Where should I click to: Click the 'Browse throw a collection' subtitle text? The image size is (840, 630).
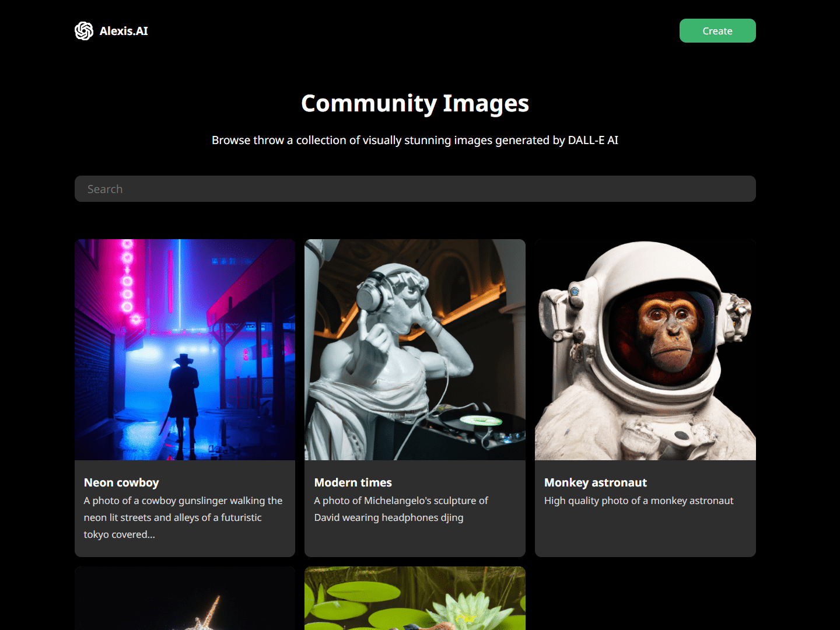pyautogui.click(x=415, y=140)
